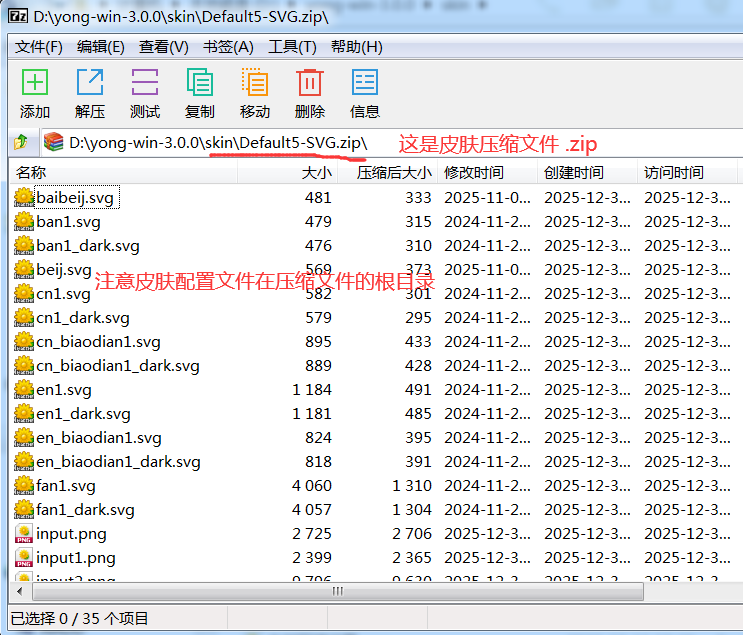Open the Tools (工具) menu
This screenshot has width=743, height=635.
coord(292,47)
